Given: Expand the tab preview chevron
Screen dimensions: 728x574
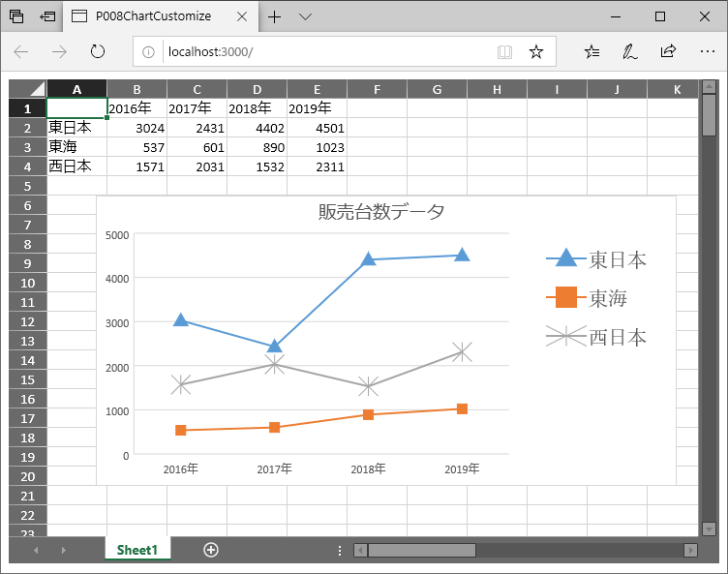Looking at the screenshot, I should 305,17.
